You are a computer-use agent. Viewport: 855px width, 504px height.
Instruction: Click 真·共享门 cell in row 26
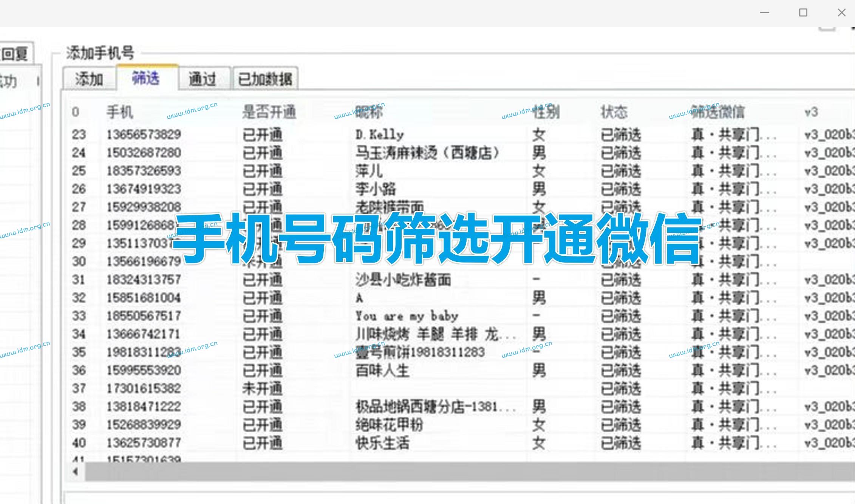coord(734,189)
